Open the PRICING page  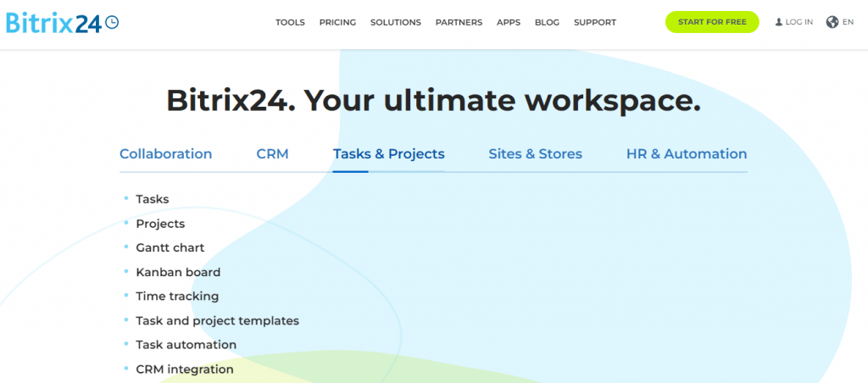coord(337,23)
